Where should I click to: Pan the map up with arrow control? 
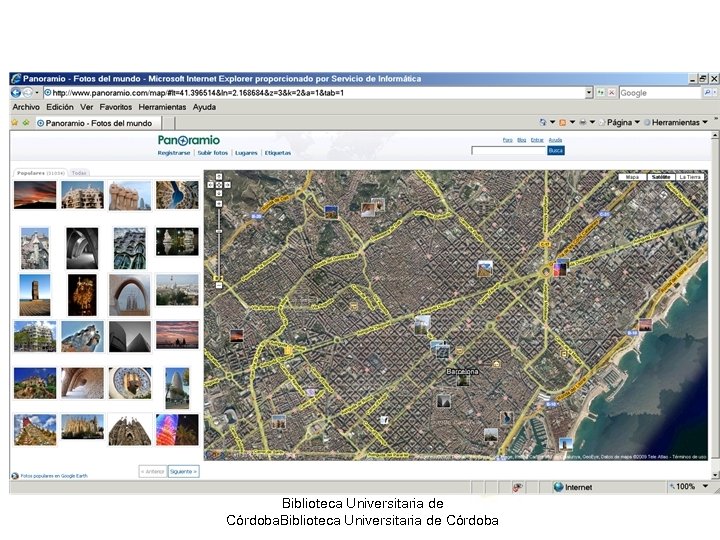219,178
